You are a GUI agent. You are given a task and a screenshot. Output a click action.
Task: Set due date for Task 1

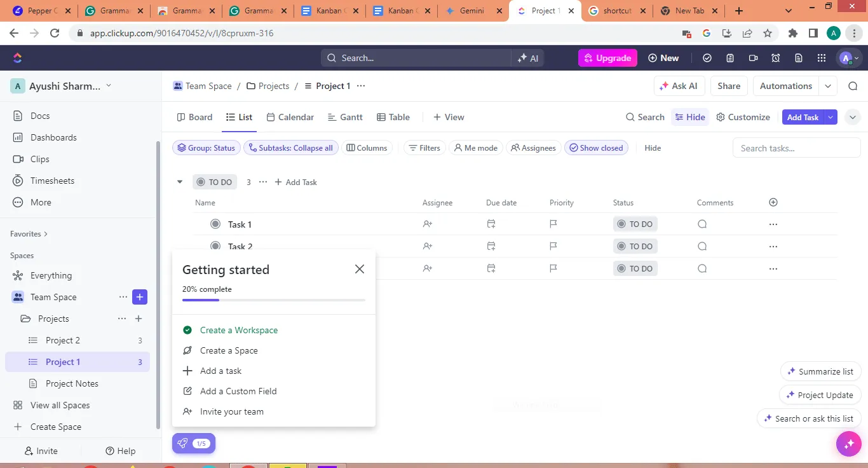(x=491, y=224)
